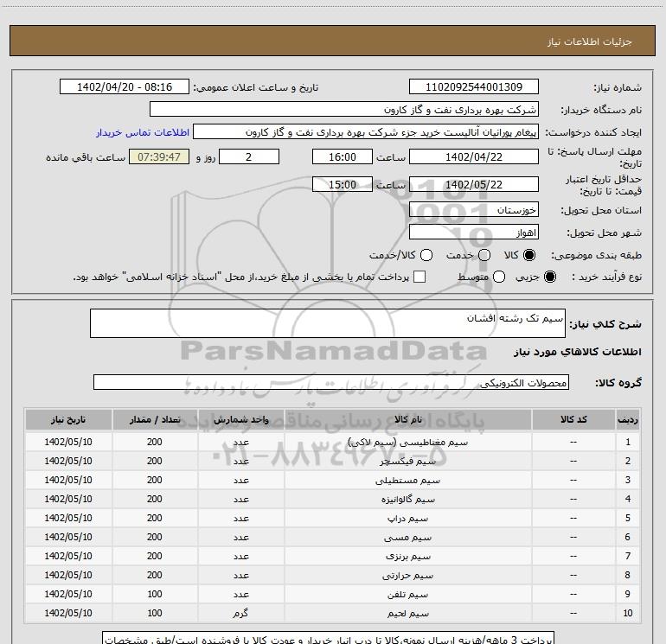Click the price validity date 1402/05/22
The width and height of the screenshot is (666, 644).
[474, 184]
